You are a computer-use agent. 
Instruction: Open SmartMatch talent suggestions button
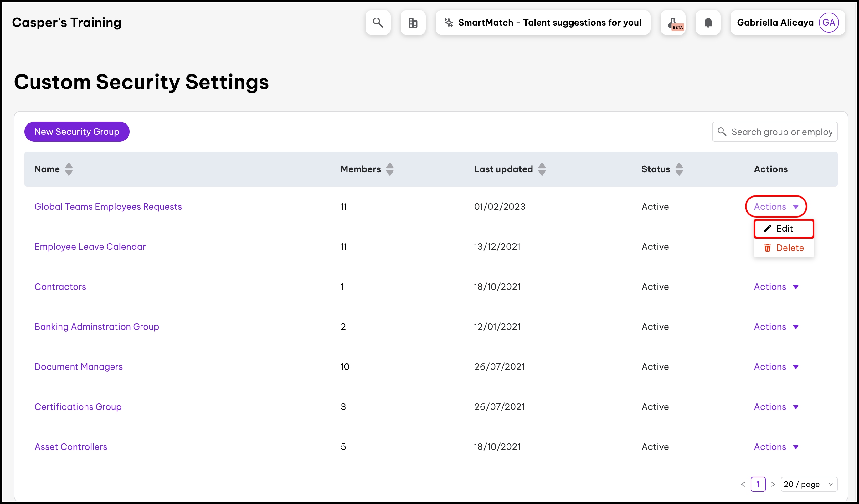click(x=543, y=23)
